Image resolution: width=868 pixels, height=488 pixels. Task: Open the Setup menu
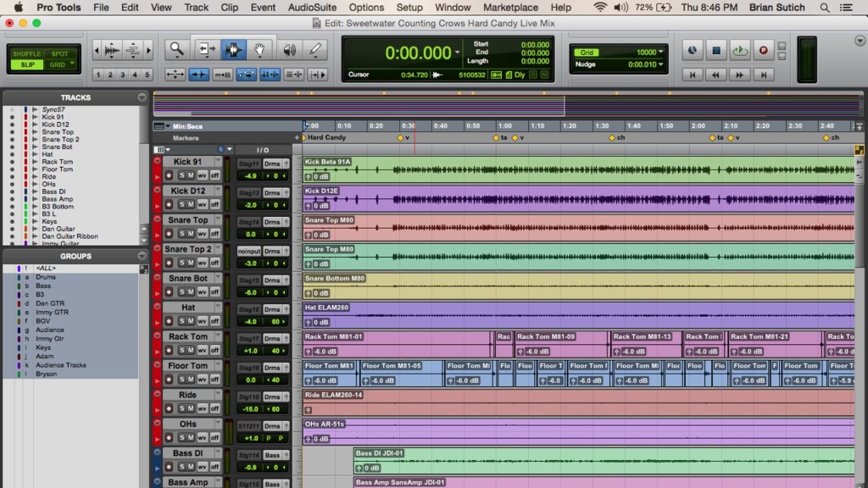(x=409, y=8)
